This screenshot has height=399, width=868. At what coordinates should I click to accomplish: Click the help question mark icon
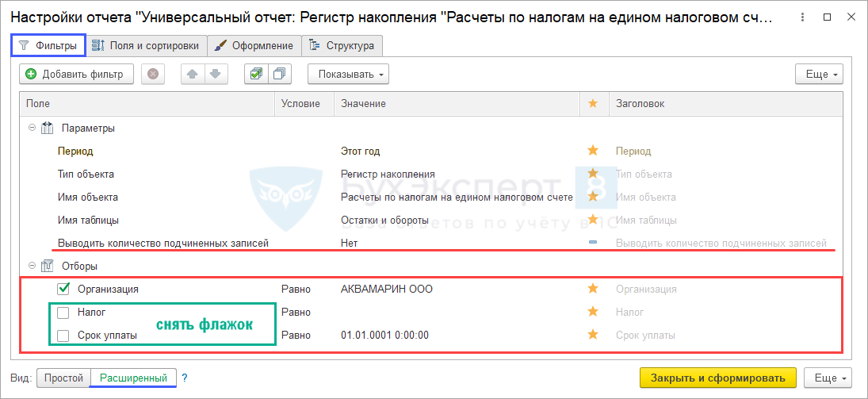pos(185,378)
